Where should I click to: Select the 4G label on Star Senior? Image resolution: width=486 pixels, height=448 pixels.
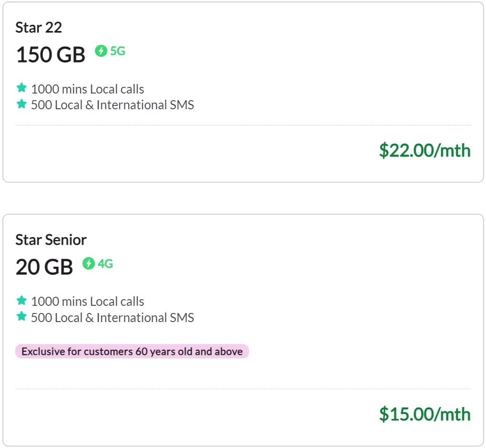[105, 264]
